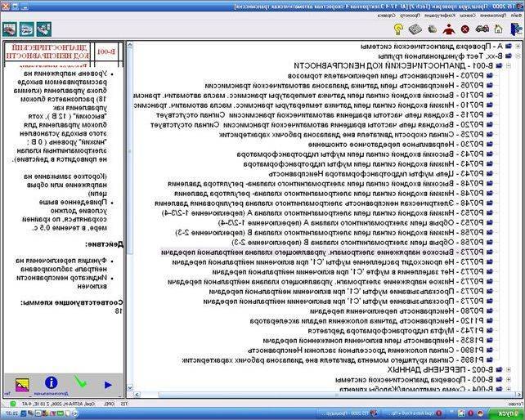525x420 pixels.
Task: Click the printer icon in toolbar
Action: 433,29
